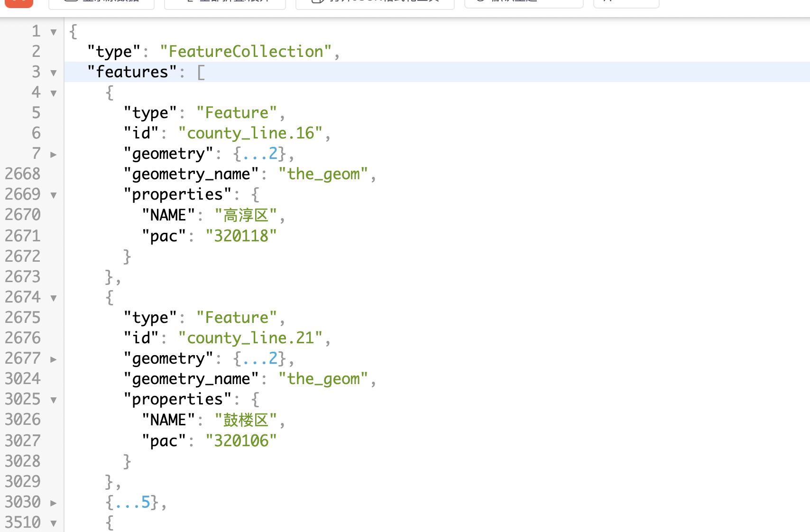
Task: Expand the folded geometry at line 7
Action: 54,155
